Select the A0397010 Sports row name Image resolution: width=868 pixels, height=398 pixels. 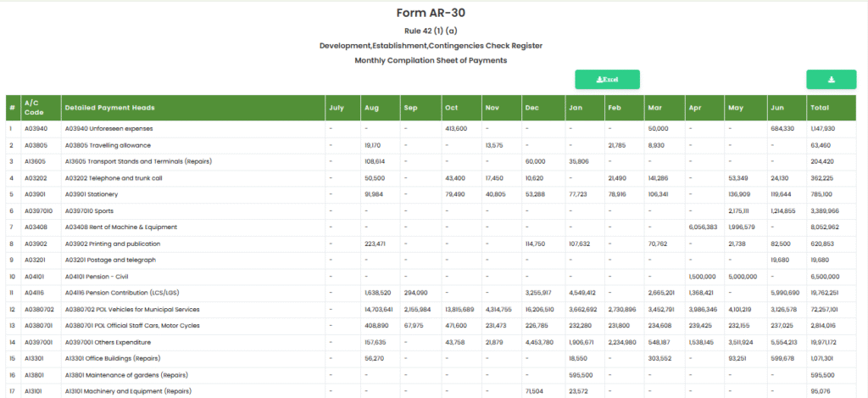tap(89, 210)
